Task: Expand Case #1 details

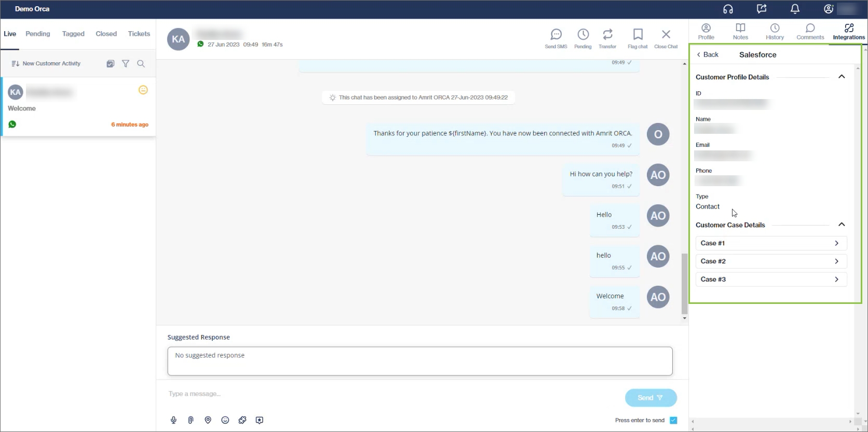Action: coord(770,243)
